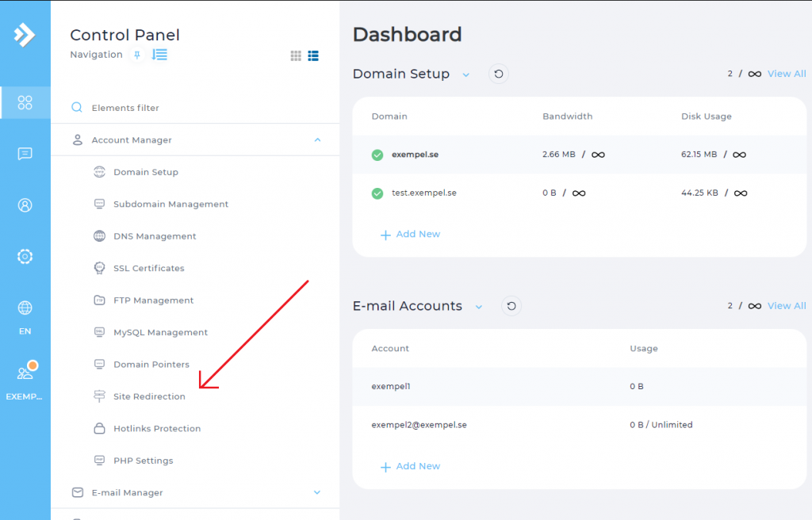Open FTP Management
This screenshot has height=520, width=812.
153,300
